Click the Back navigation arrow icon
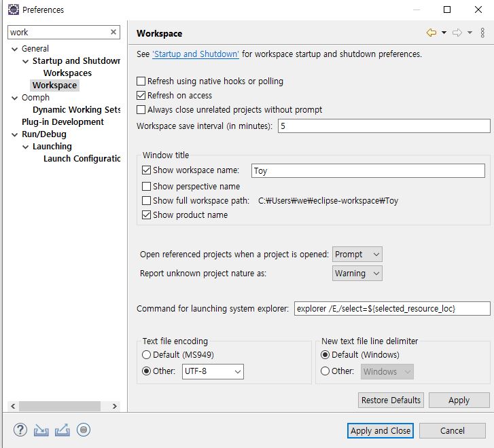494x448 pixels. (431, 33)
